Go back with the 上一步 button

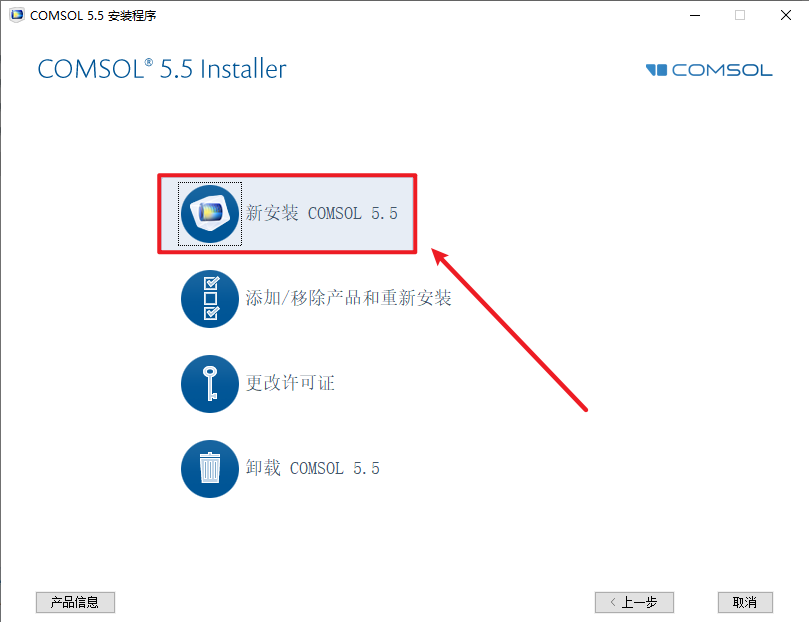click(x=634, y=602)
